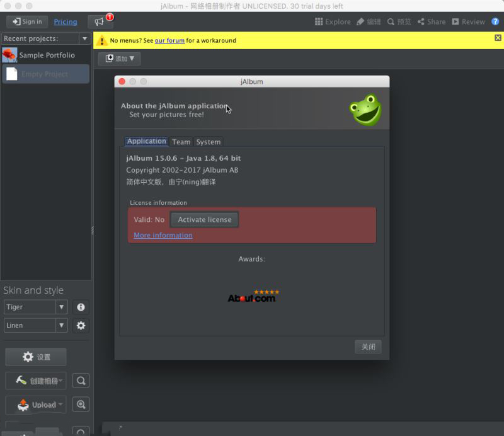The height and width of the screenshot is (436, 504).
Task: Open the 添加 add dropdown button
Action: (120, 59)
